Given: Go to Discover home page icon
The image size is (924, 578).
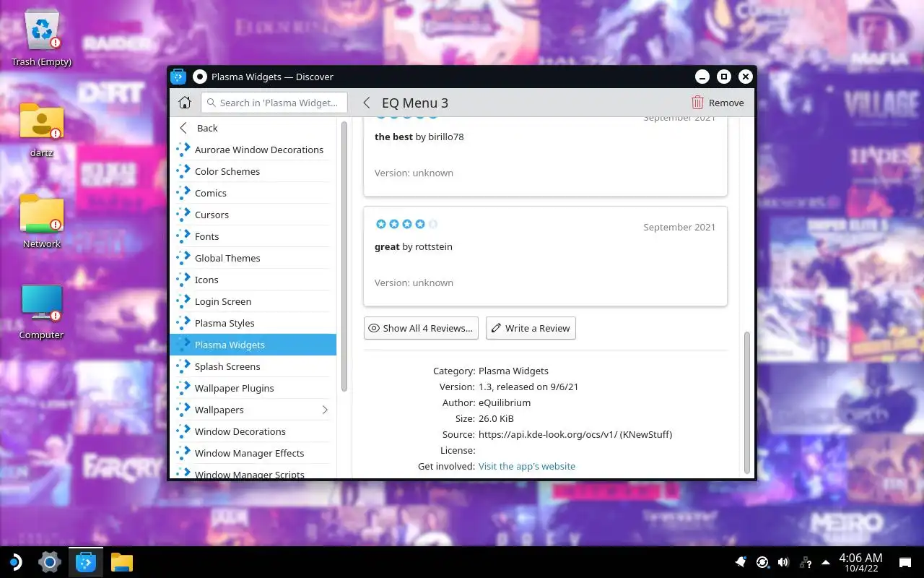Looking at the screenshot, I should pyautogui.click(x=185, y=103).
